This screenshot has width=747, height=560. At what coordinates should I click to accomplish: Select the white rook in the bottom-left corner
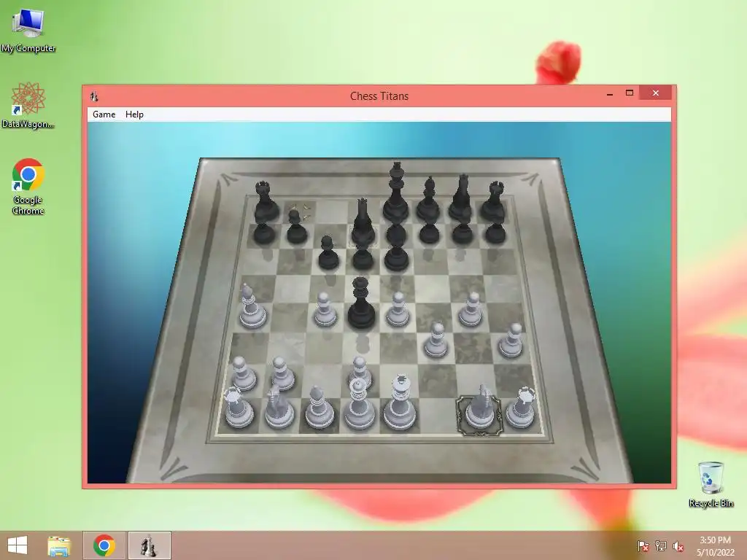coord(238,408)
